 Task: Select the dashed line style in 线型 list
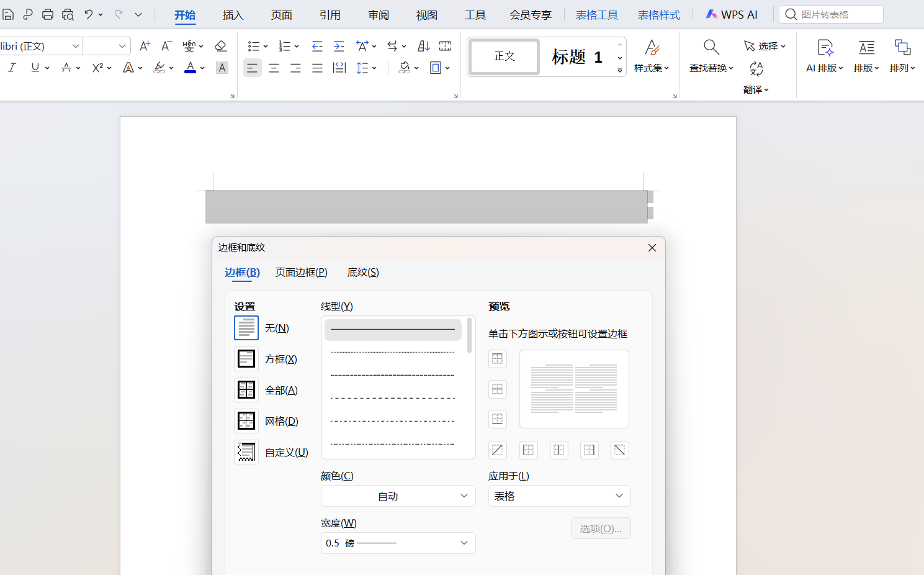click(392, 374)
